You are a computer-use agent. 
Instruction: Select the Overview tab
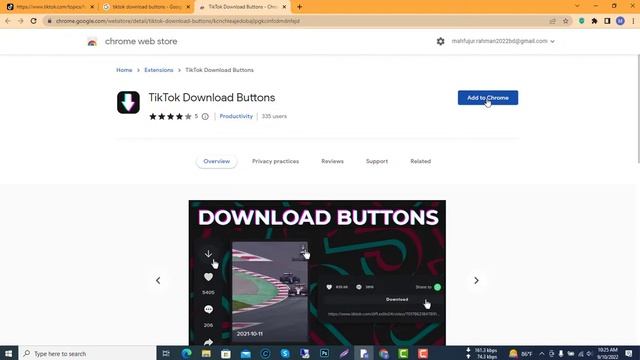217,161
